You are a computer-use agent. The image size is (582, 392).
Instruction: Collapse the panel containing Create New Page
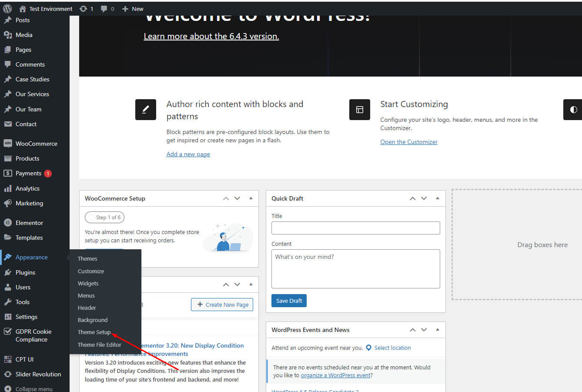point(251,285)
